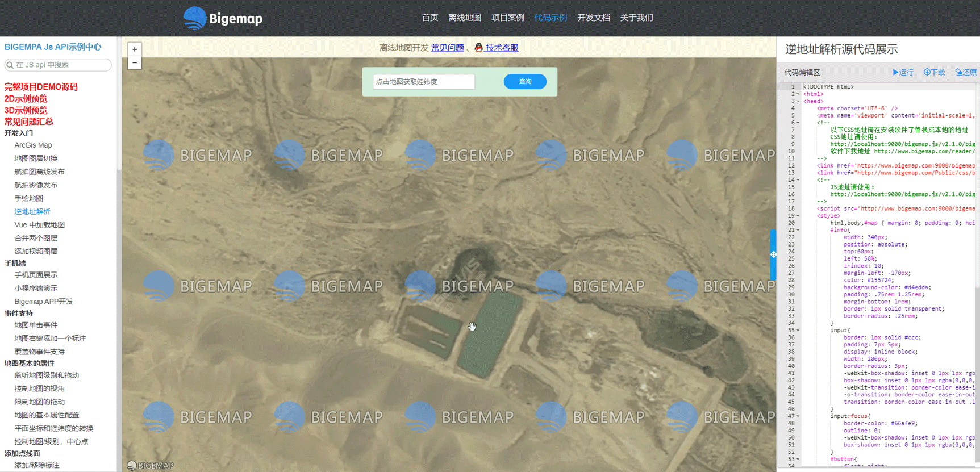Open the 技术客服 link above map
Viewport: 980px width, 472px height.
click(502, 48)
